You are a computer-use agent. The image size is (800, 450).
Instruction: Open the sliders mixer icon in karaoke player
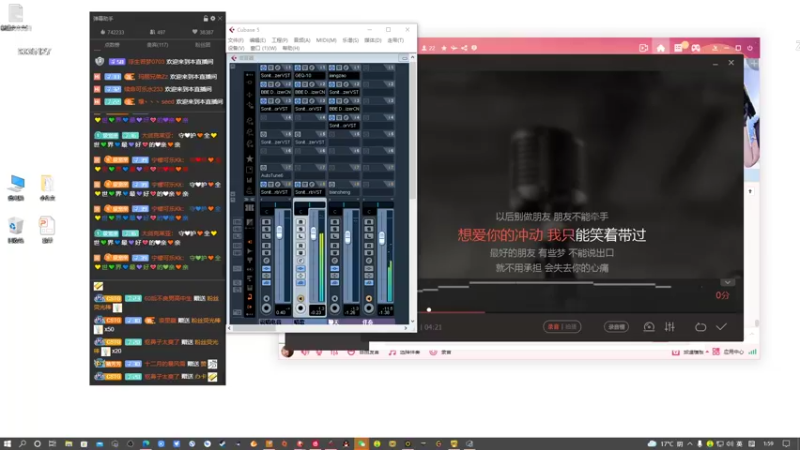pyautogui.click(x=669, y=327)
